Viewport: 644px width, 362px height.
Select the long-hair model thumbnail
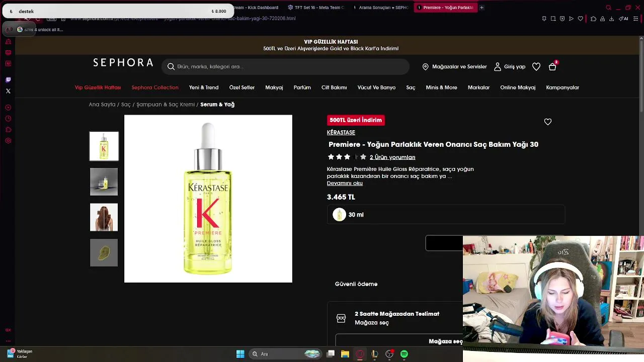104,217
